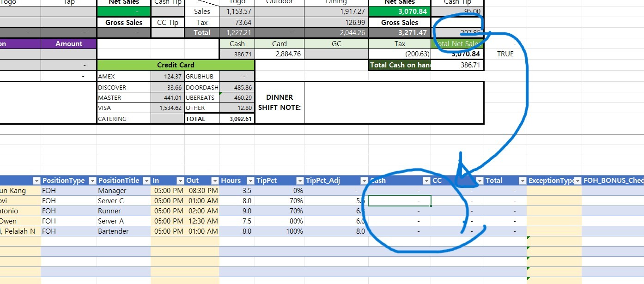Click the VISA amount 1,534.62
Screen dimensions: 644x284
click(x=168, y=108)
